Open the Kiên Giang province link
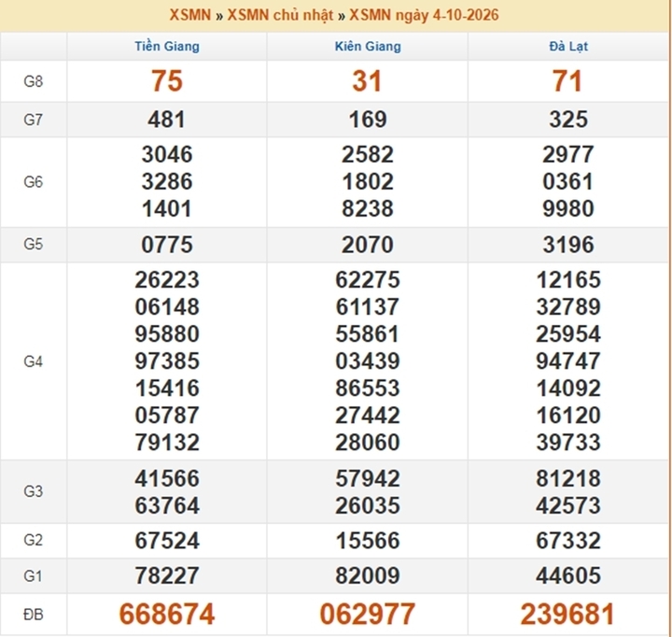This screenshot has height=637, width=672. coord(368,46)
